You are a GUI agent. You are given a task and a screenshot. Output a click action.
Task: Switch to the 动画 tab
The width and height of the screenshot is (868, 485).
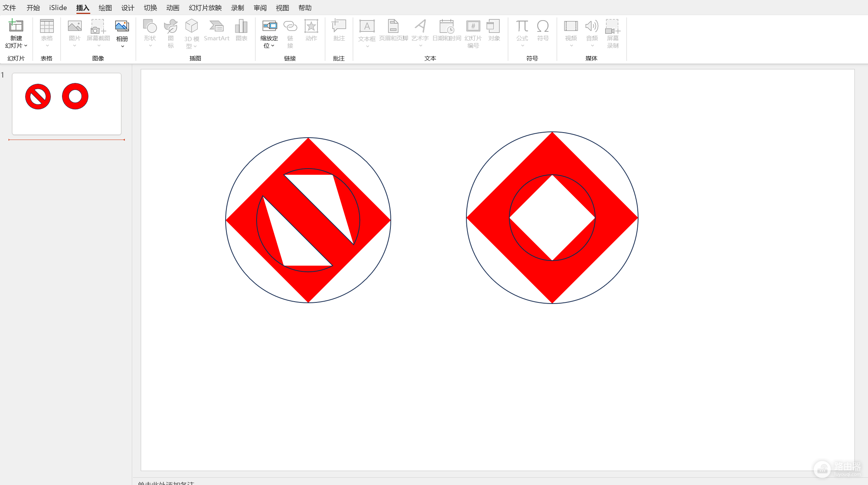click(173, 8)
